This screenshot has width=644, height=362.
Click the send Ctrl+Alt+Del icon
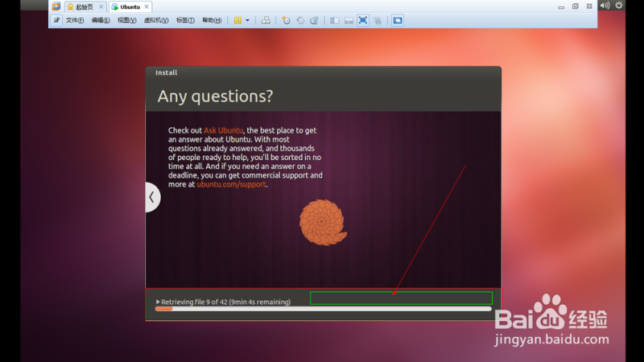coord(266,20)
